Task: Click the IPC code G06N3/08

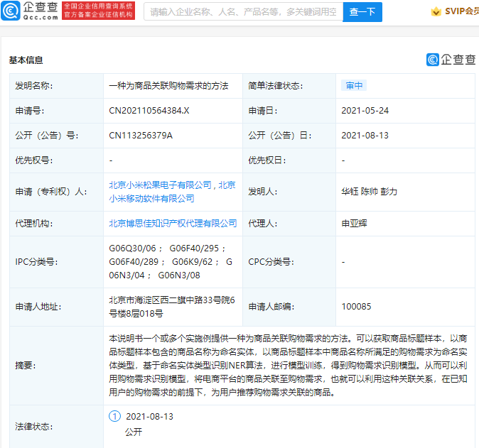Action: click(179, 275)
